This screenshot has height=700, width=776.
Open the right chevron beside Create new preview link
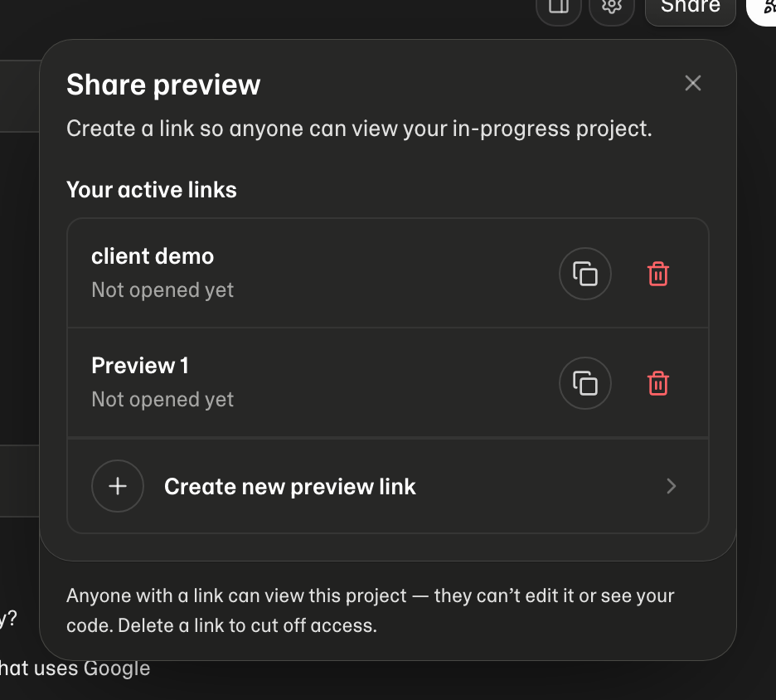[x=671, y=486]
